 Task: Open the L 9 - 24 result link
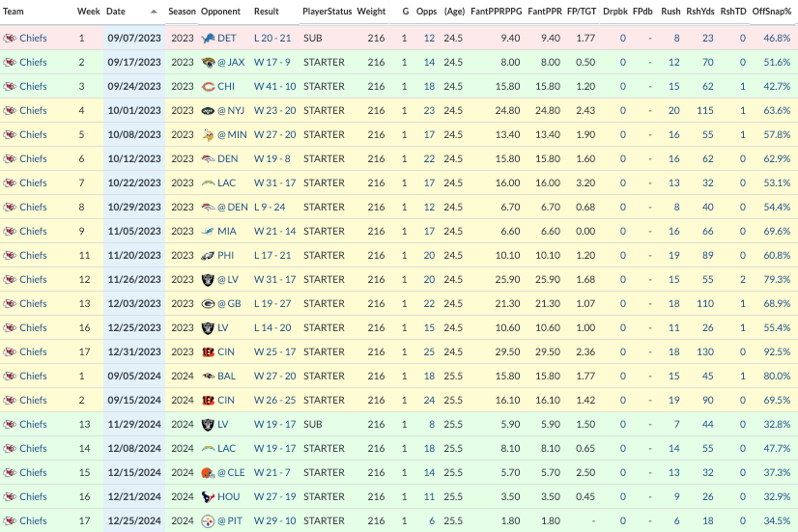(x=270, y=207)
